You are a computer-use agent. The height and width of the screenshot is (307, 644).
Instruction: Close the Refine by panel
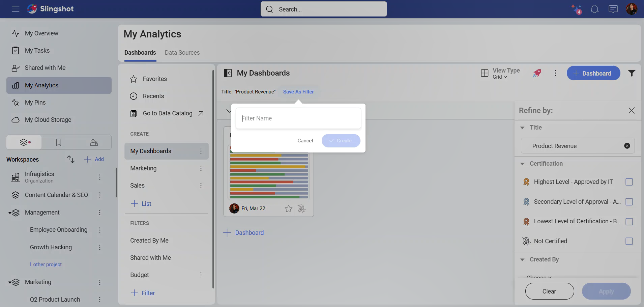pos(632,111)
